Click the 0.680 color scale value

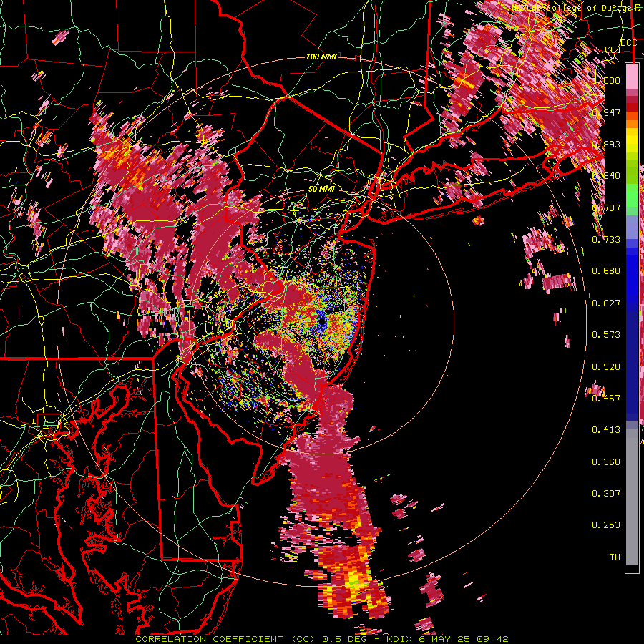click(x=606, y=271)
